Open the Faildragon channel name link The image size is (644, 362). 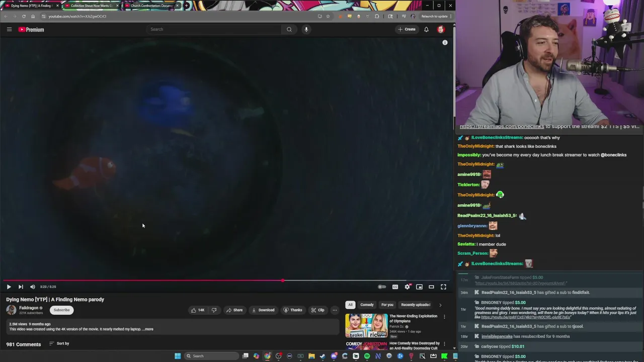(x=29, y=308)
